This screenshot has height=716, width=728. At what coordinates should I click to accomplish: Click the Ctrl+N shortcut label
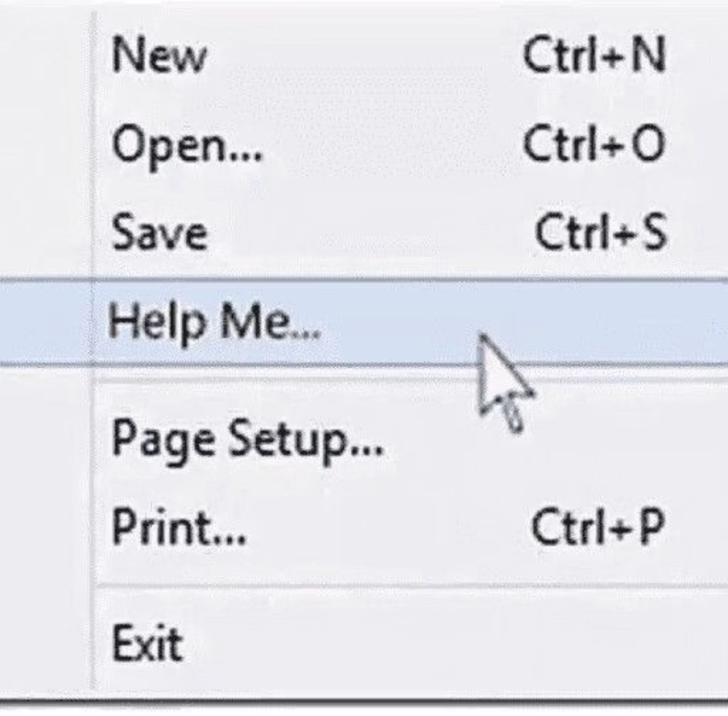(x=594, y=56)
